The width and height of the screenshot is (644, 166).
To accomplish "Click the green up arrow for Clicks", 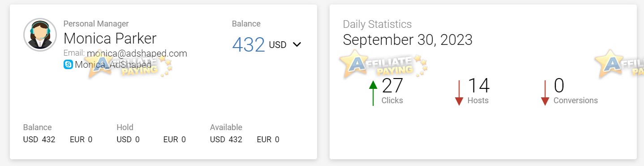I will tap(373, 93).
